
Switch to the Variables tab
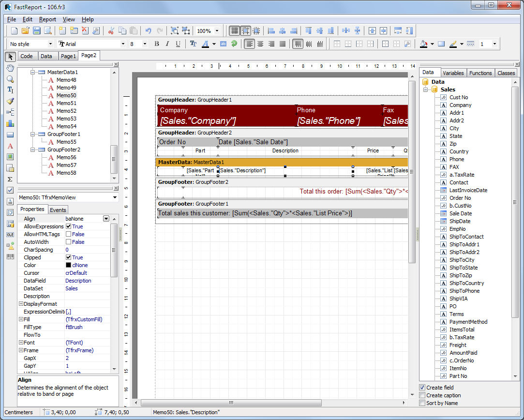453,73
